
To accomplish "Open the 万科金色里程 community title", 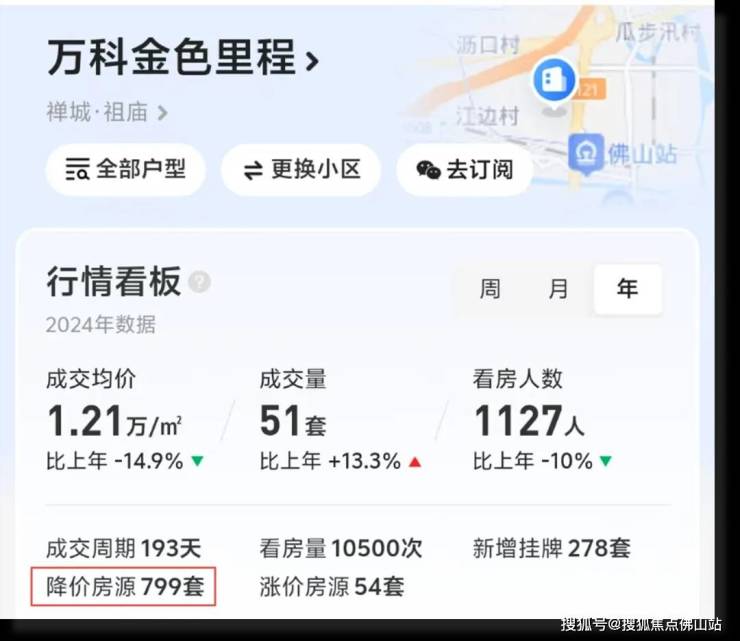I will [x=172, y=58].
